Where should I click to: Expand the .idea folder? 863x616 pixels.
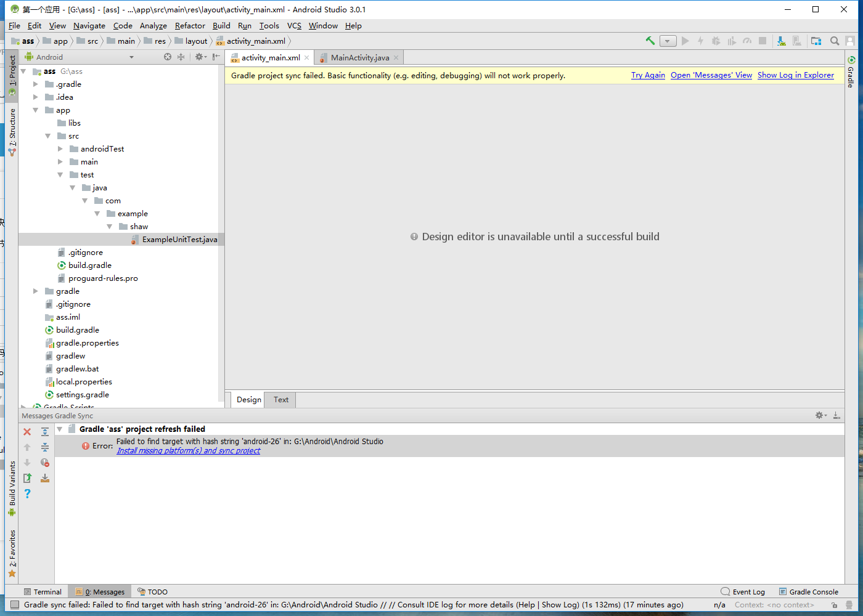pyautogui.click(x=36, y=97)
